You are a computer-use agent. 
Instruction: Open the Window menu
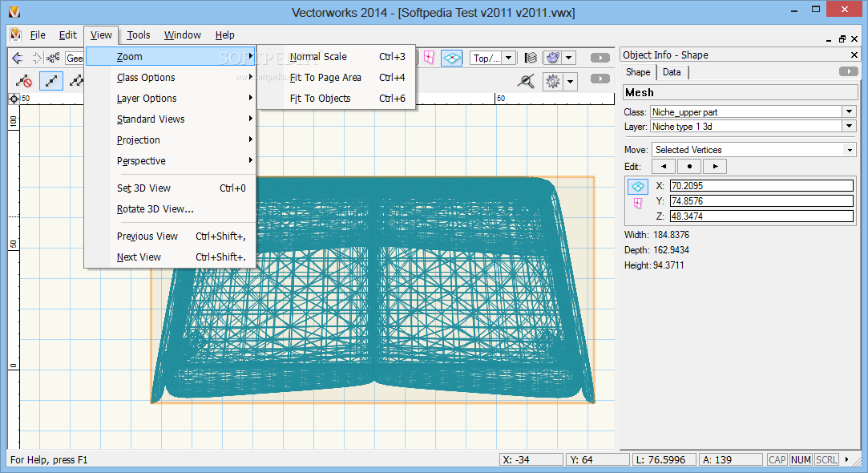tap(182, 35)
